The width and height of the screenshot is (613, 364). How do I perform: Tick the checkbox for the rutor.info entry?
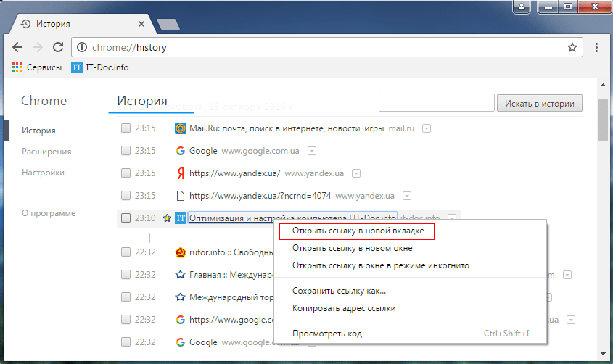tap(126, 252)
